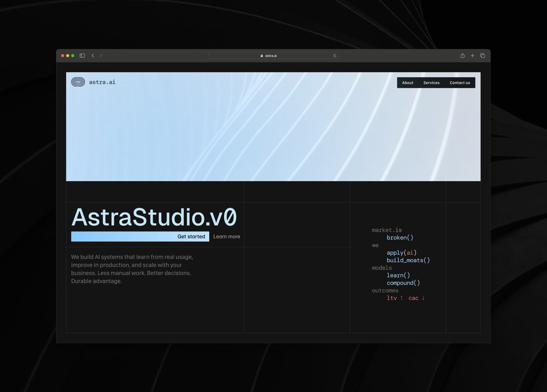547x392 pixels.
Task: Focus the astra.ai address bar
Action: [273, 56]
